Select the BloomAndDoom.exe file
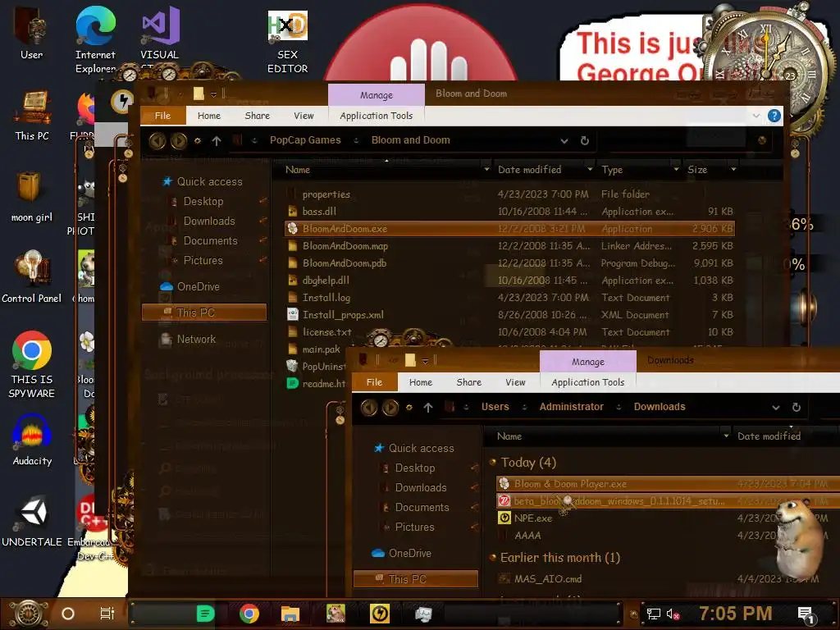840x630 pixels. pyautogui.click(x=509, y=229)
